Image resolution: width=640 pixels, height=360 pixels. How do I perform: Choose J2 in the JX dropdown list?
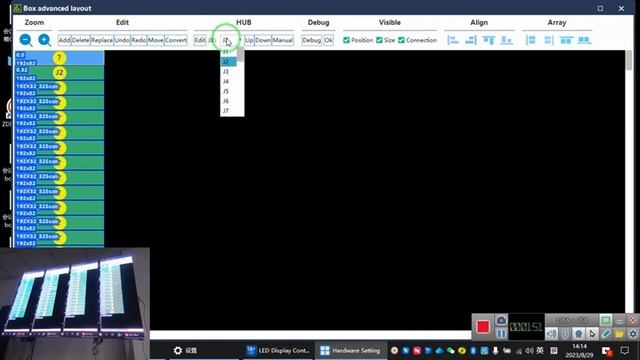[228, 62]
